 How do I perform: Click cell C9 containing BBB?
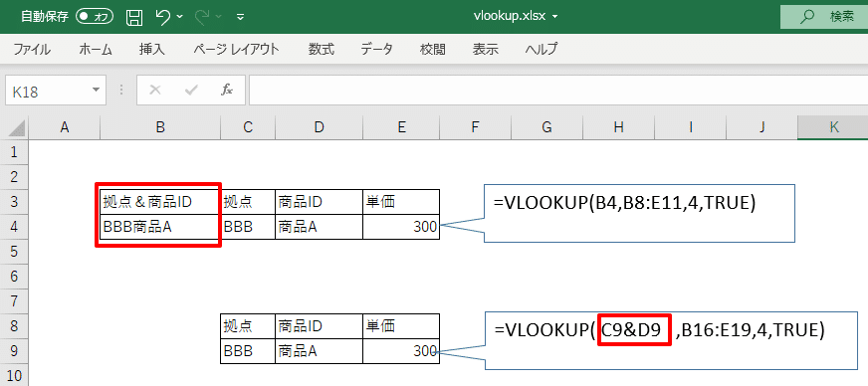248,350
